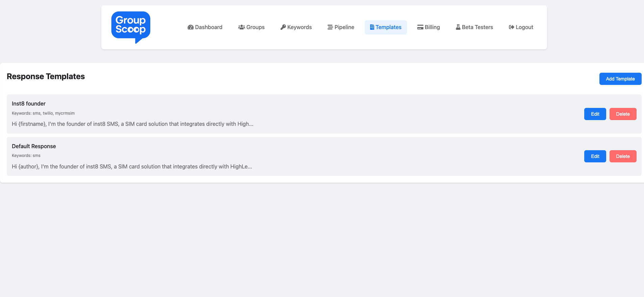Click the 'sms, twilio, mycrmsim' keywords line
The width and height of the screenshot is (644, 297).
tap(43, 113)
